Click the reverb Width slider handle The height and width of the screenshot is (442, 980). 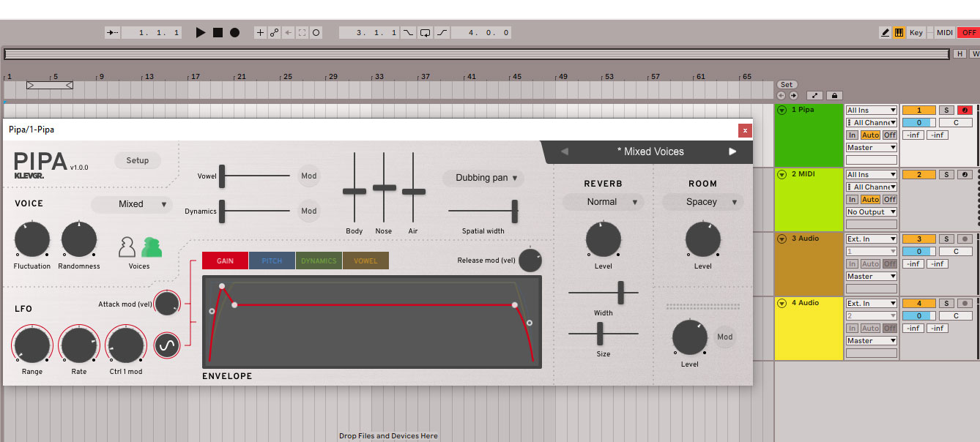pos(621,293)
